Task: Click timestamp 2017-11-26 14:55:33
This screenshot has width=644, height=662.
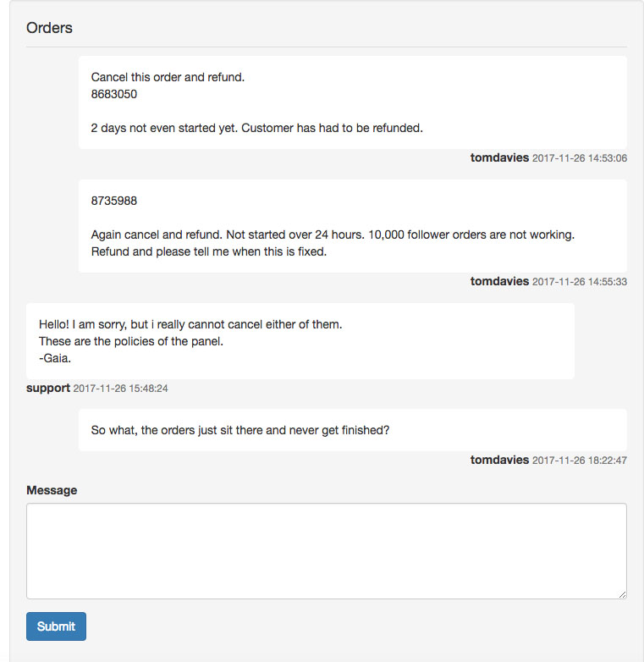Action: coord(580,282)
